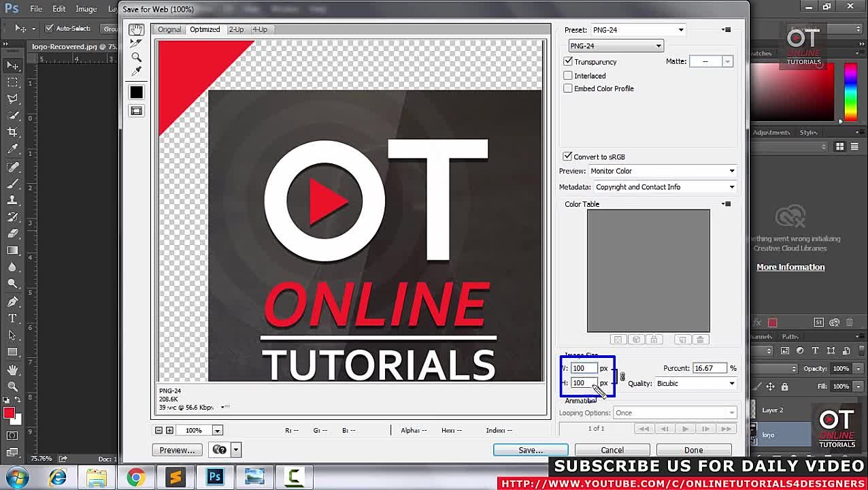Click the black eyedropper color swatch
The width and height of the screenshot is (868, 490).
pos(136,92)
